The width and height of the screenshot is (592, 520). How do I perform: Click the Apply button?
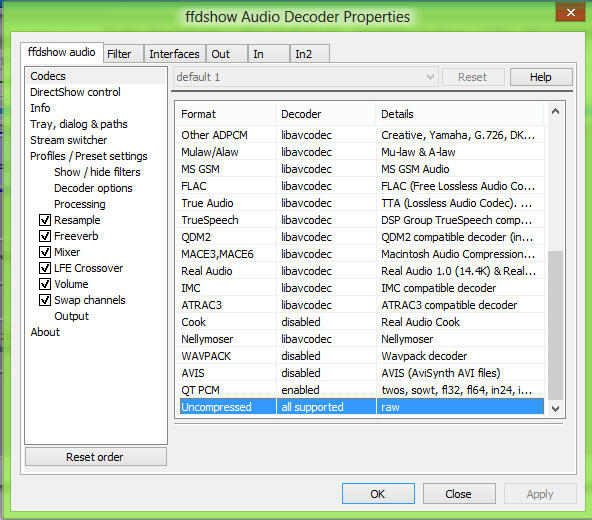click(x=540, y=494)
